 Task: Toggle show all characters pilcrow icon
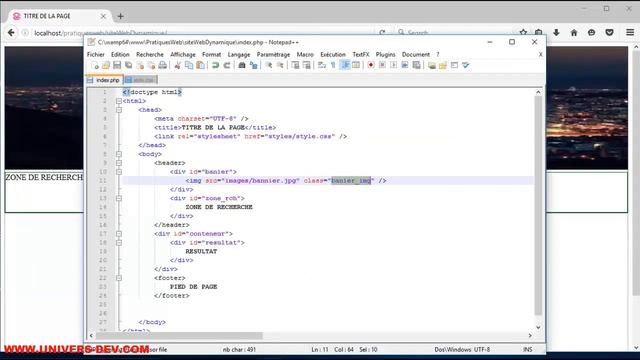333,65
